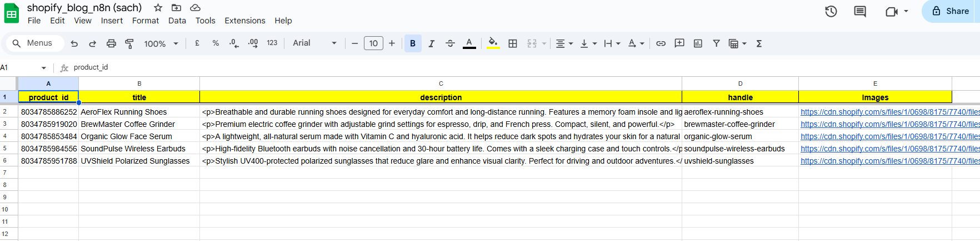Viewport: 980px width, 241px height.
Task: Open the yellow fill color picker
Action: (493, 43)
